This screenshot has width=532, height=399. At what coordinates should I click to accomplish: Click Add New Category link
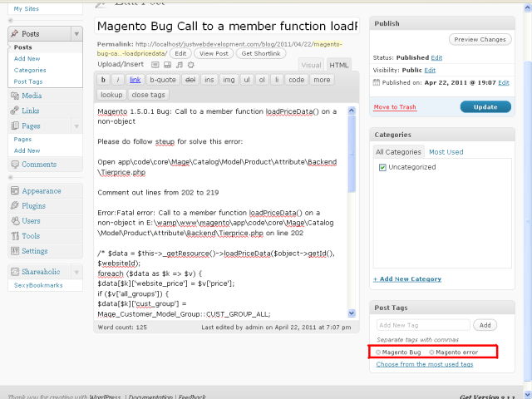pos(407,279)
